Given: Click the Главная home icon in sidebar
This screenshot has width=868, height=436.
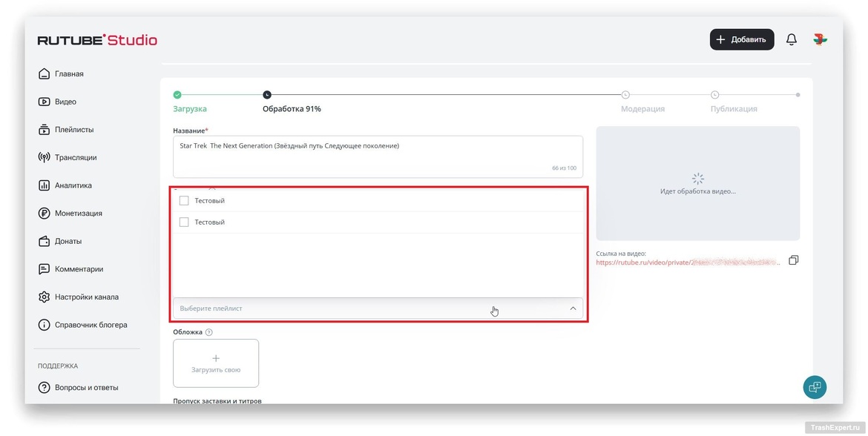Looking at the screenshot, I should coord(44,74).
